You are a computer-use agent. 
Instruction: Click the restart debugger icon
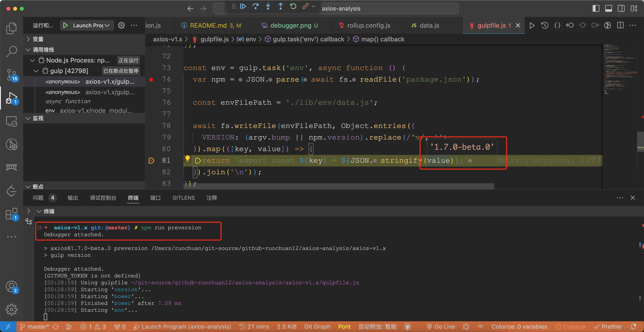(x=293, y=8)
